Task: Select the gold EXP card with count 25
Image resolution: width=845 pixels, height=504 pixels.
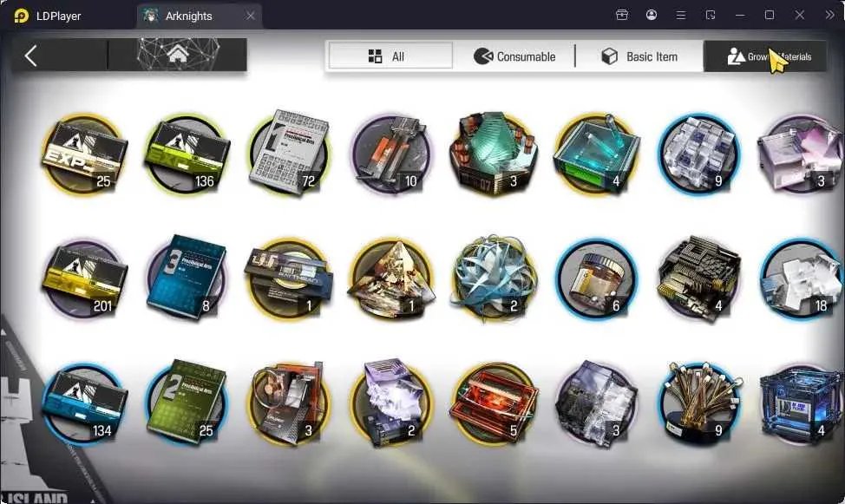Action: click(x=83, y=154)
